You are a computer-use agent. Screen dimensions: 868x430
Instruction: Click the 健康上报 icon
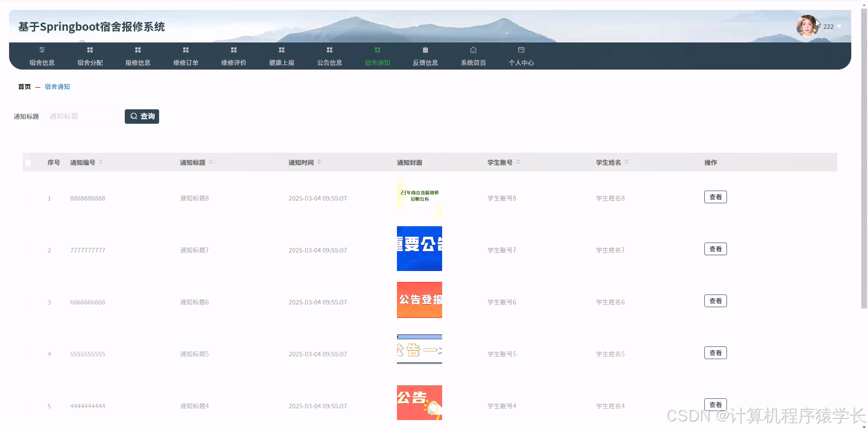coord(281,50)
